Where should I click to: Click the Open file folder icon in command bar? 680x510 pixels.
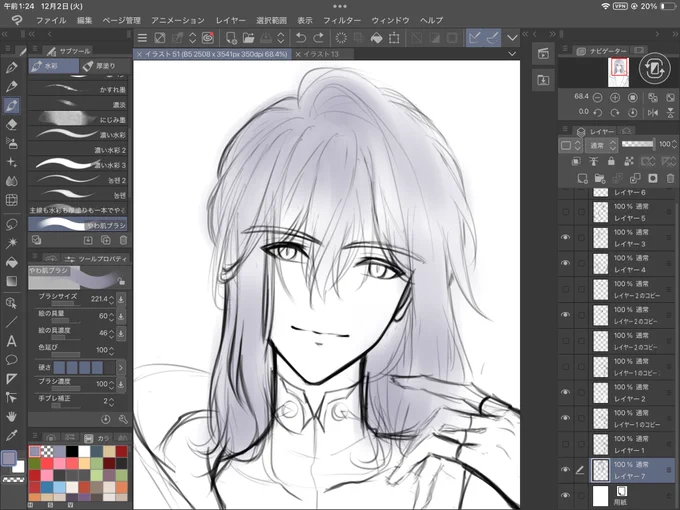tap(248, 38)
